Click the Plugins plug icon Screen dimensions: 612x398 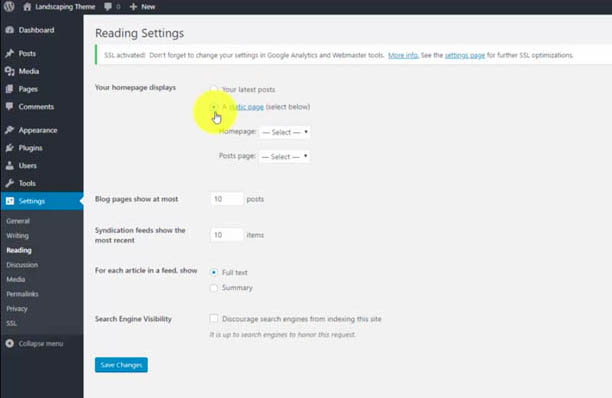click(x=10, y=148)
